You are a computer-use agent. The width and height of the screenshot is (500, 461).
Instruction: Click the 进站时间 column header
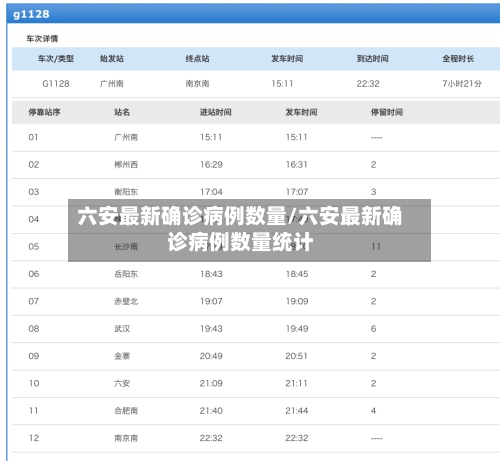(215, 112)
